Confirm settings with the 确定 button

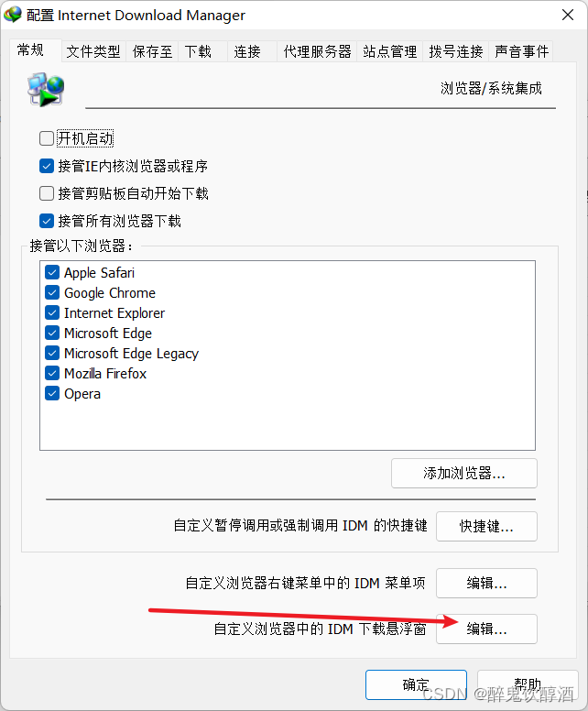pos(416,684)
